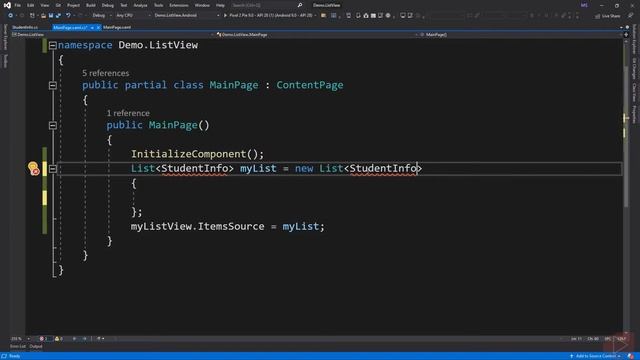Open the Demo.ListView.MainPage type dropdown
This screenshot has height=360, width=640.
[x=317, y=35]
